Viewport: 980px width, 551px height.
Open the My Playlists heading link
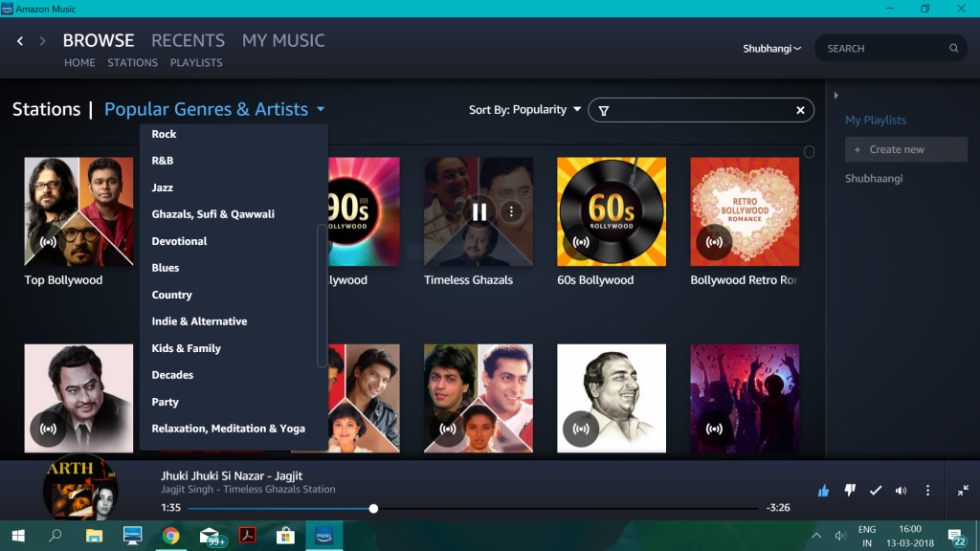[x=876, y=120]
